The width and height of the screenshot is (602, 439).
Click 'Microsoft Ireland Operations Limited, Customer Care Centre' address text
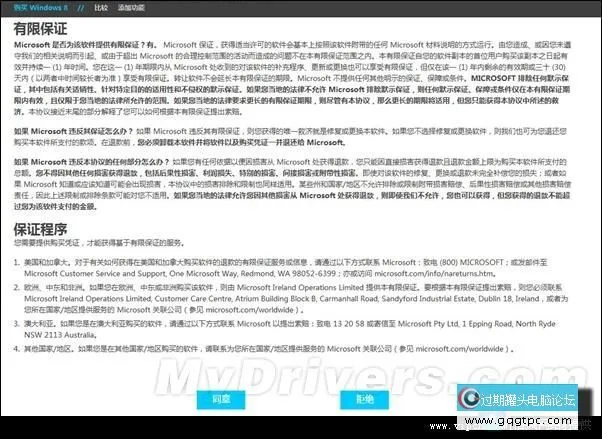click(127, 298)
